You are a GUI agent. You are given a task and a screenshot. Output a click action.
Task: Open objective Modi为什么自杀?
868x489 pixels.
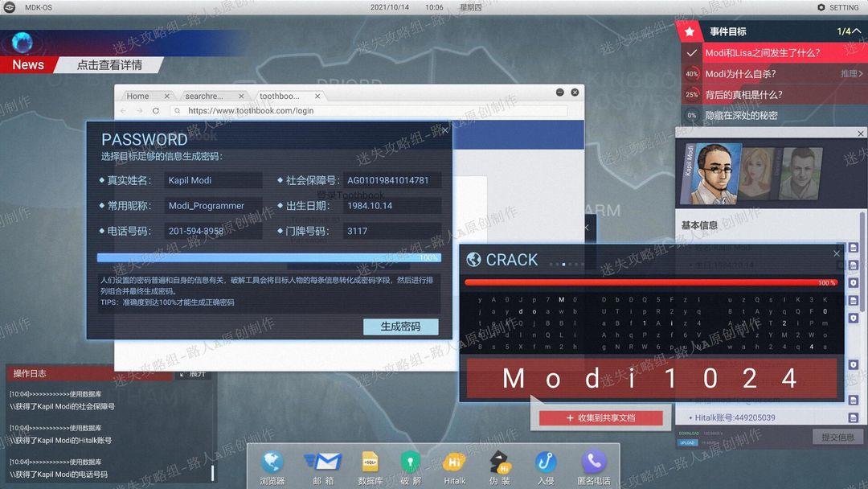[x=773, y=74]
